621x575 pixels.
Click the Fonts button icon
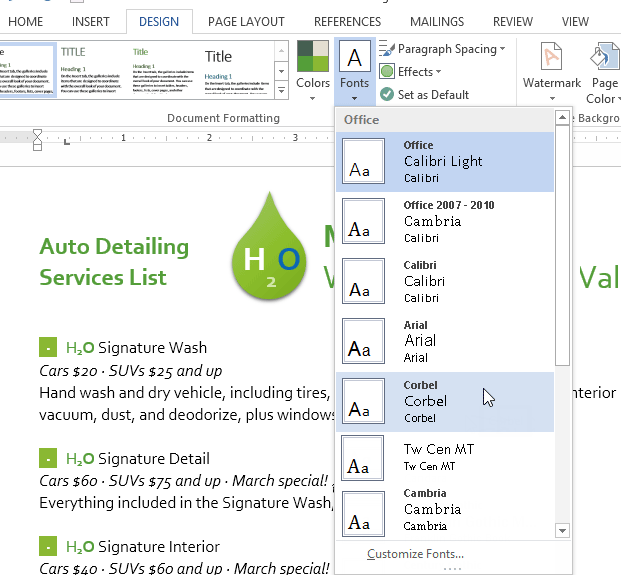click(354, 58)
